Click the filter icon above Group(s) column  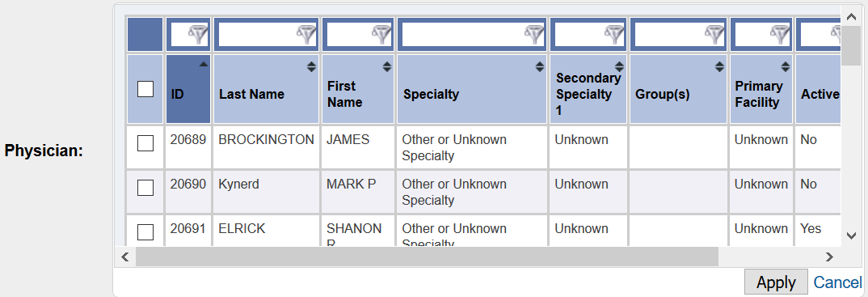point(714,35)
